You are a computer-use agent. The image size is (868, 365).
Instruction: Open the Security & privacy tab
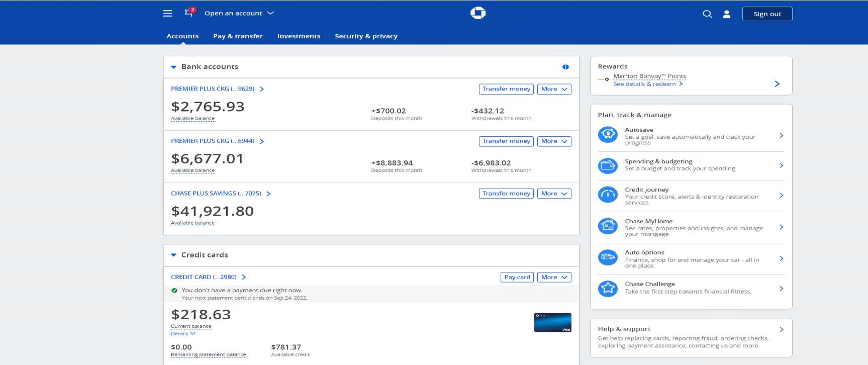pyautogui.click(x=366, y=36)
